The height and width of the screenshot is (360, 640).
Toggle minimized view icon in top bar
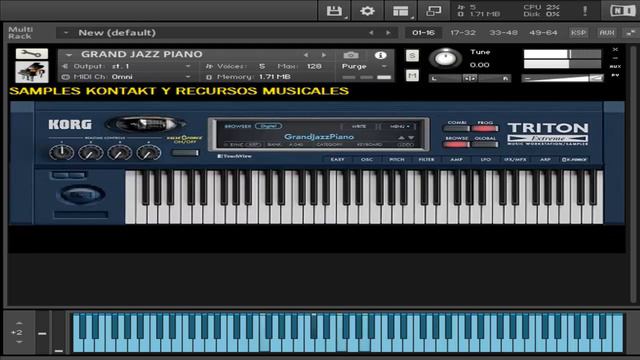pyautogui.click(x=433, y=11)
